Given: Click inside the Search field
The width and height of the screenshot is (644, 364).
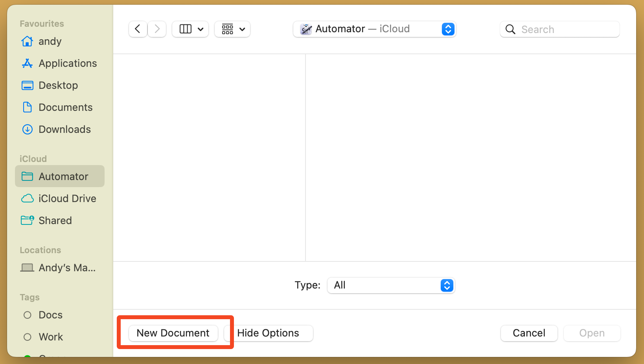Looking at the screenshot, I should (x=562, y=29).
